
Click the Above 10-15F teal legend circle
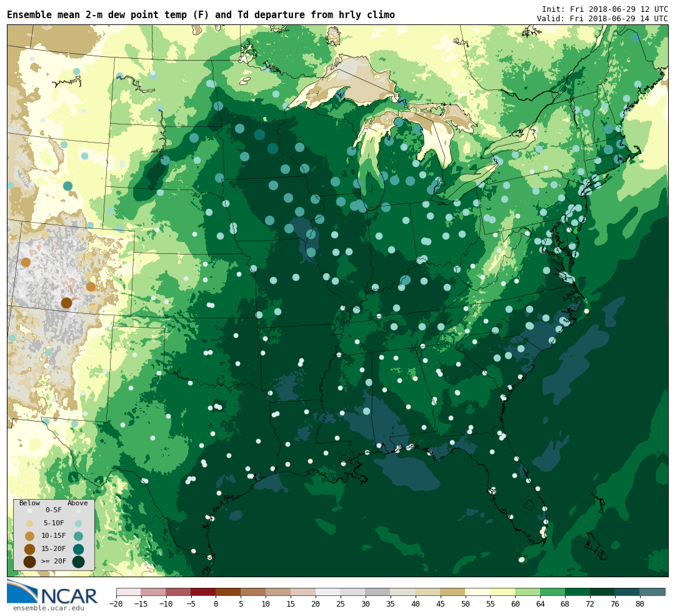click(78, 537)
